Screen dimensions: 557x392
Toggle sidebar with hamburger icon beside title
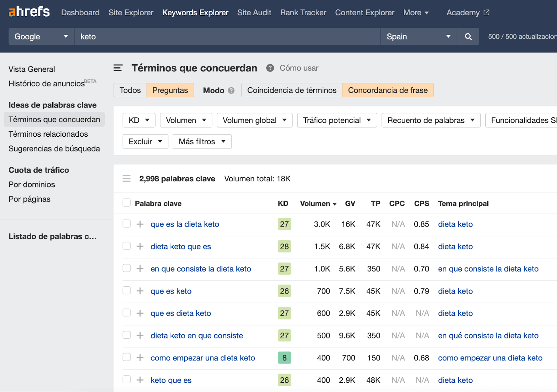(118, 68)
